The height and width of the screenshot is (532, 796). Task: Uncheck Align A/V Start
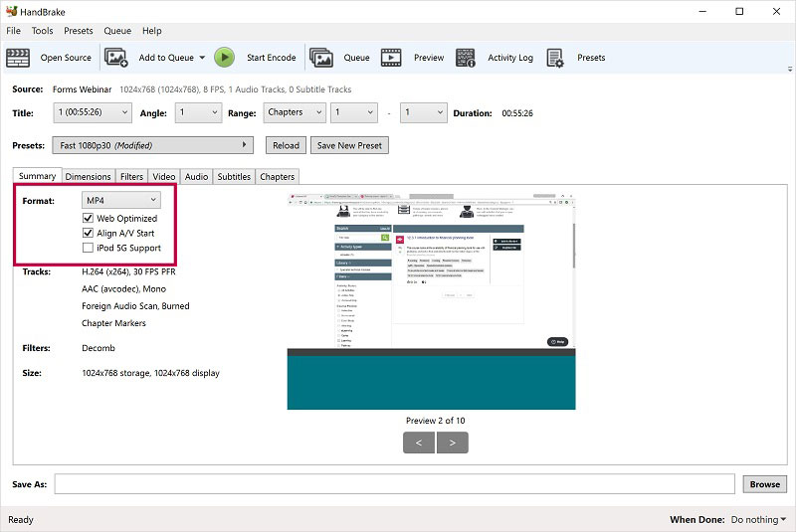tap(89, 234)
